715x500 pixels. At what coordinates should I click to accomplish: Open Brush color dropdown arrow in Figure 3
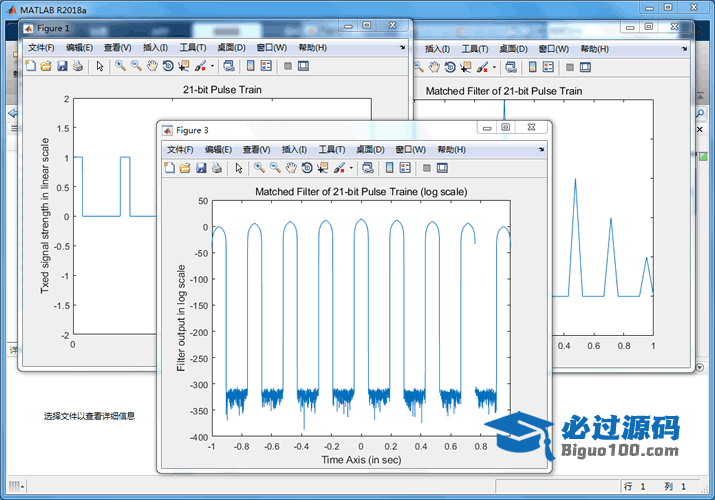[x=351, y=168]
